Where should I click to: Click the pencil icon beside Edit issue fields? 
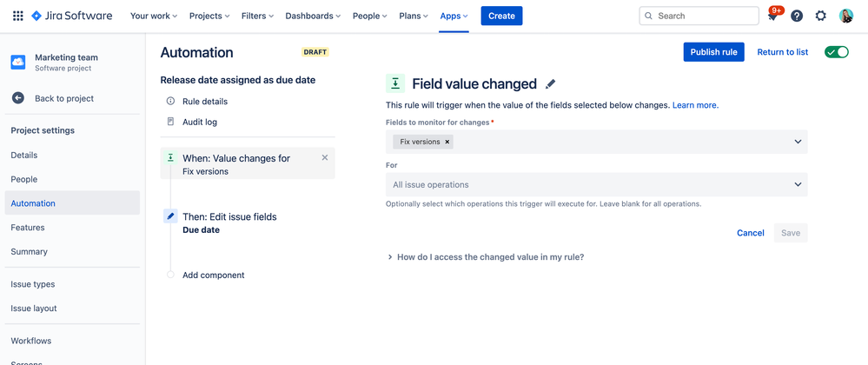click(x=170, y=216)
